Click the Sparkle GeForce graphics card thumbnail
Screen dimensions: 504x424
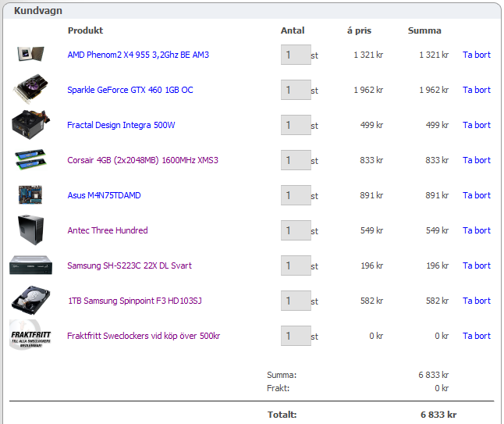(31, 89)
